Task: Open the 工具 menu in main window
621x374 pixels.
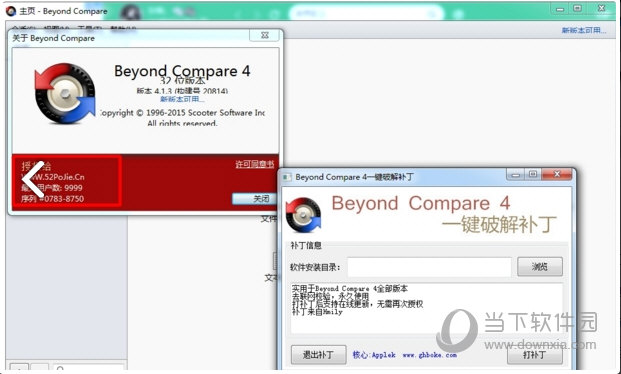Action: 90,29
